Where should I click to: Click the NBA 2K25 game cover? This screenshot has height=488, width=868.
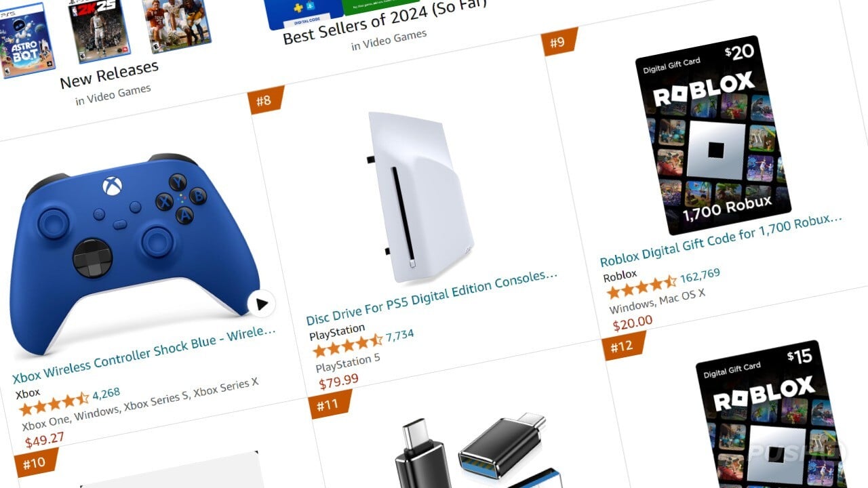pyautogui.click(x=99, y=28)
